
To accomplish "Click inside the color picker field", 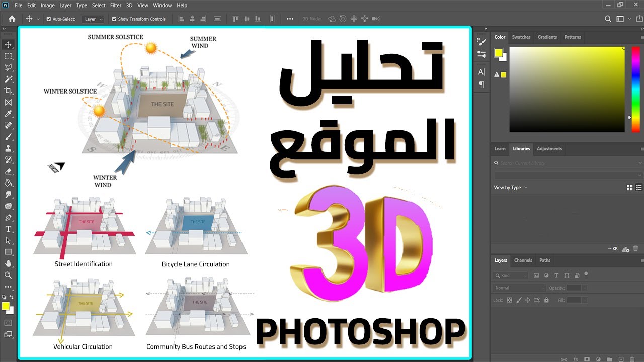I will click(x=567, y=89).
